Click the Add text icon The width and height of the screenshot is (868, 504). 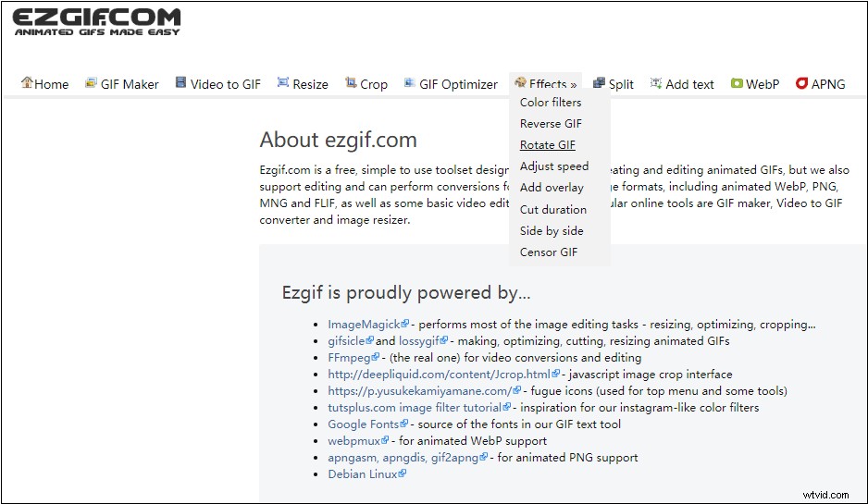pos(656,83)
